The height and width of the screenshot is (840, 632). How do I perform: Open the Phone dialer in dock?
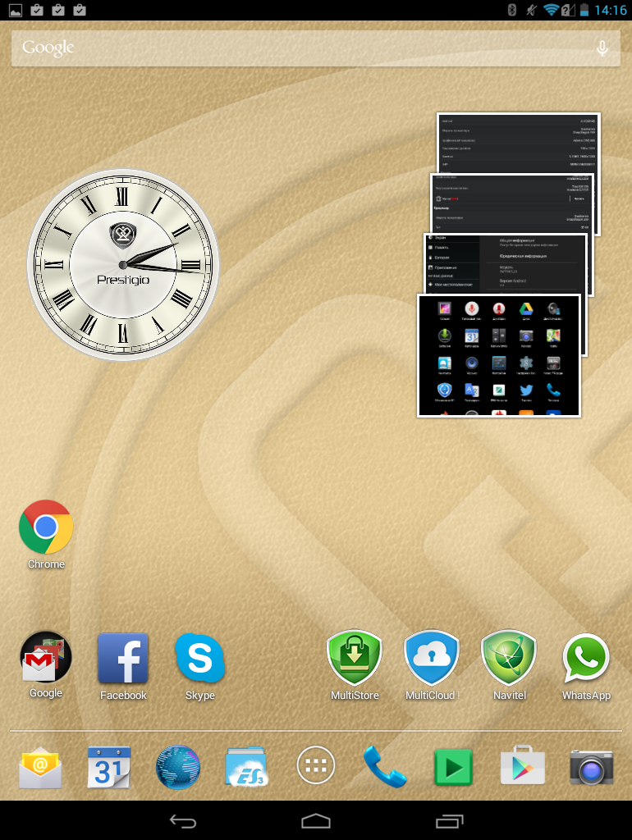(x=384, y=767)
